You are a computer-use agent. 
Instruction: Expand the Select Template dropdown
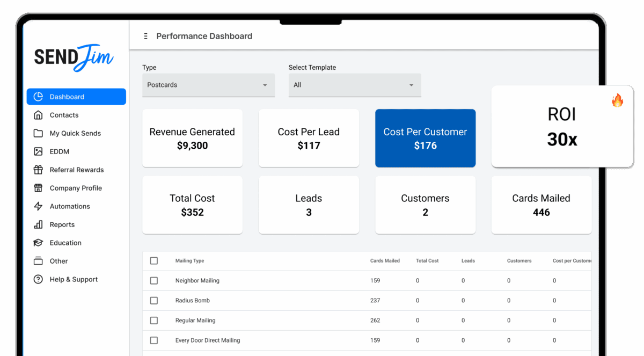354,85
